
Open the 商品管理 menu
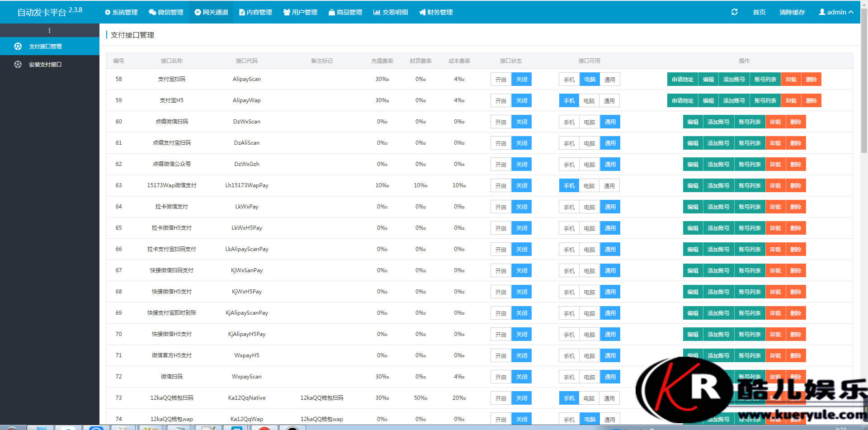(345, 12)
